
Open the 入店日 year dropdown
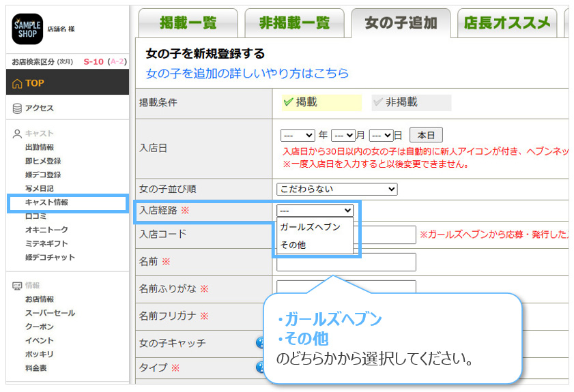[x=298, y=135]
